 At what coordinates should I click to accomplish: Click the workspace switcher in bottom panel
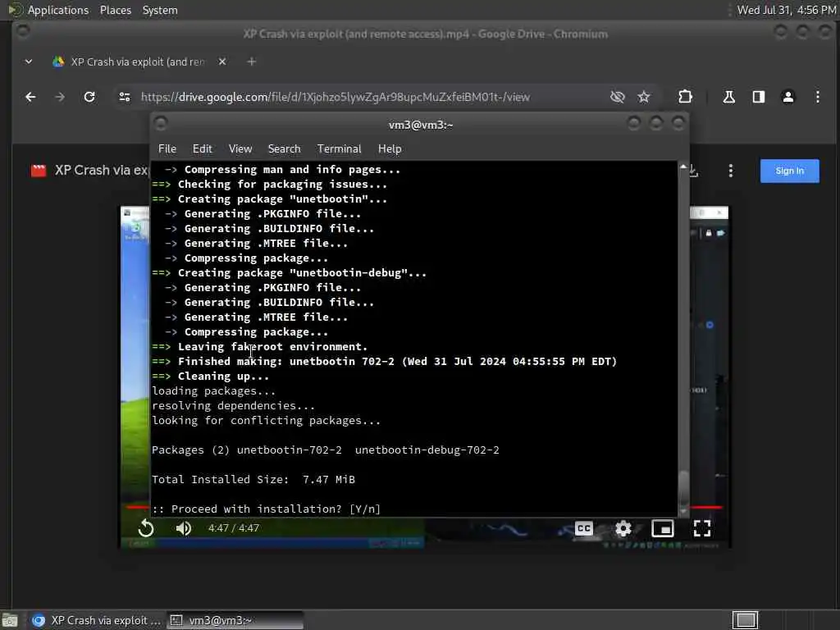click(x=745, y=620)
